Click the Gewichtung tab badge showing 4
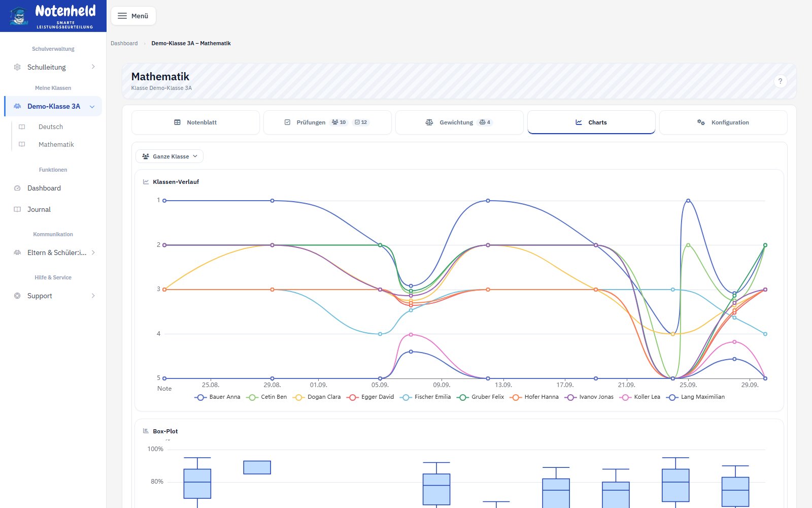 point(485,122)
